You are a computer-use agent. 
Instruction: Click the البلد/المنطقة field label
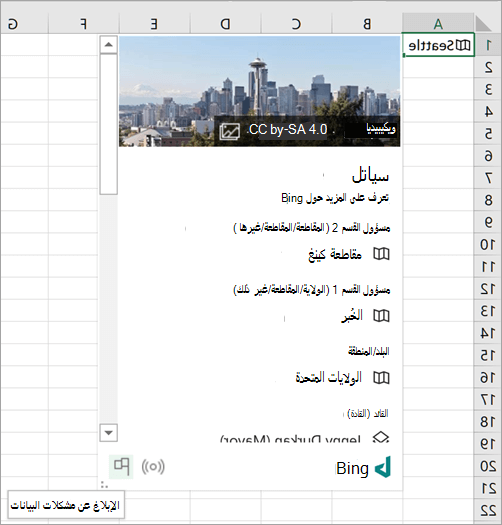pyautogui.click(x=369, y=351)
